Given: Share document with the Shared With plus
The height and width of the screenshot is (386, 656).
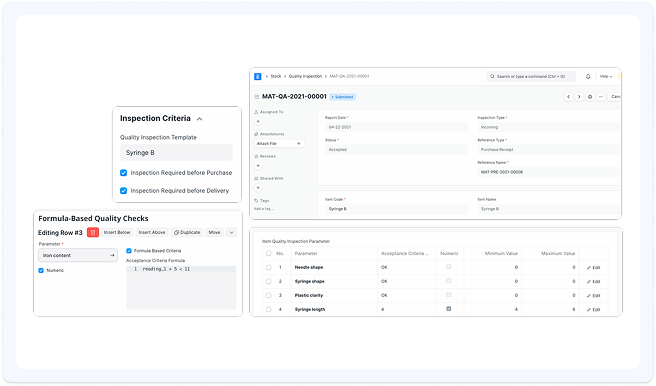Looking at the screenshot, I should click(258, 188).
